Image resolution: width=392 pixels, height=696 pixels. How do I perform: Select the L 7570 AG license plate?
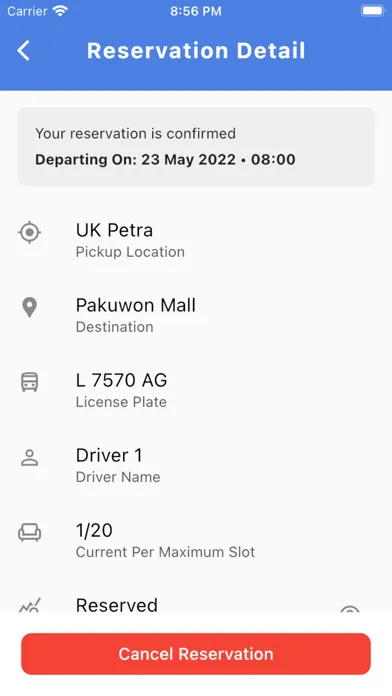pos(121,380)
